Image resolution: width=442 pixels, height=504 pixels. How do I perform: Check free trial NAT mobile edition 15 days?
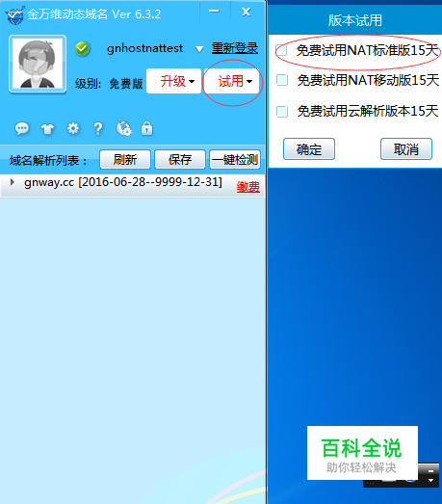tap(282, 80)
